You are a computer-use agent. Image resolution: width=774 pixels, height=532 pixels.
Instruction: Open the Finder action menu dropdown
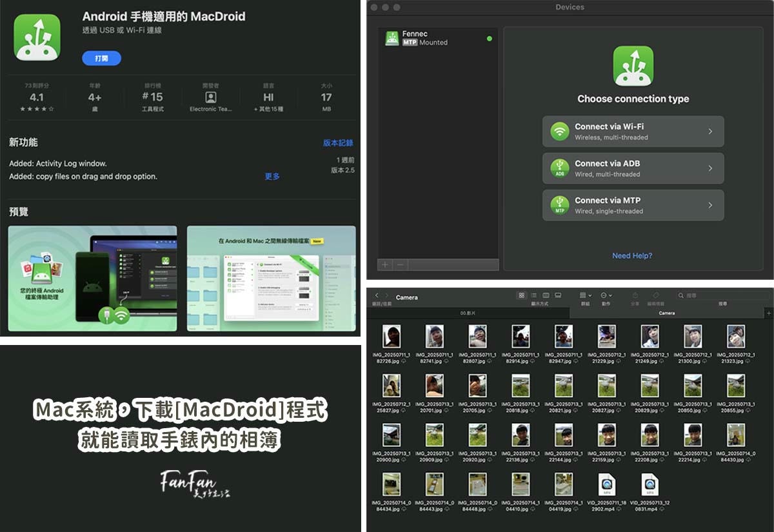(x=606, y=295)
